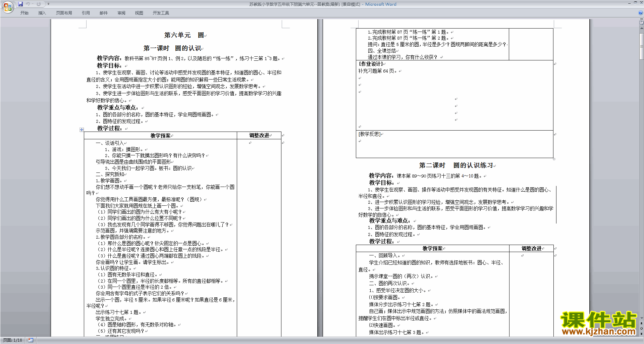
Task: Open the 开发工具 ribbon tab
Action: pos(161,13)
